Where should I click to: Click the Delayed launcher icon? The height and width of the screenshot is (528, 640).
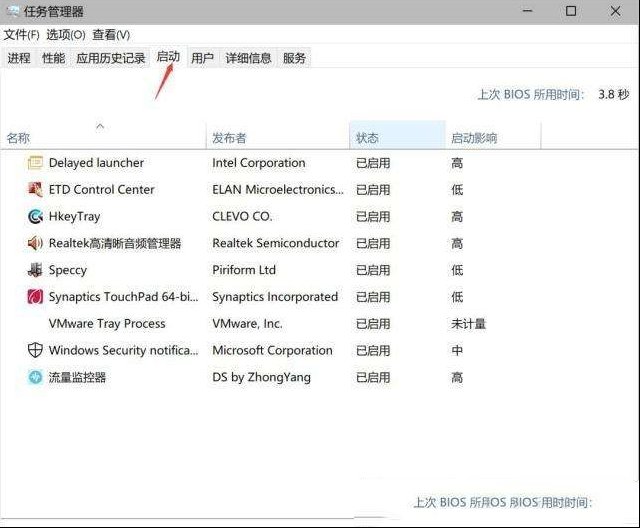click(35, 163)
